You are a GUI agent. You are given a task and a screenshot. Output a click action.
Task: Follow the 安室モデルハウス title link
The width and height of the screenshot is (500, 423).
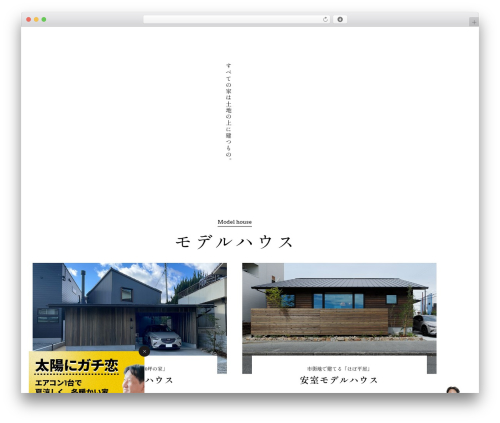pyautogui.click(x=339, y=380)
